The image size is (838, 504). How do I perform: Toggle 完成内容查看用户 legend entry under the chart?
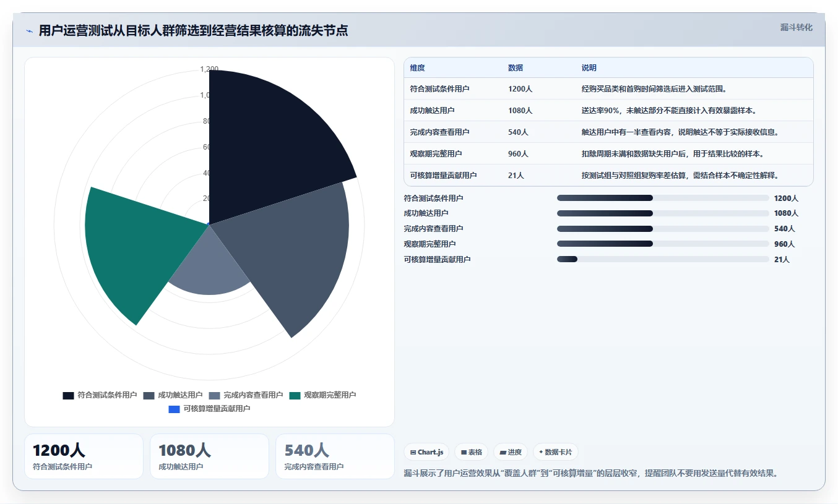[246, 395]
